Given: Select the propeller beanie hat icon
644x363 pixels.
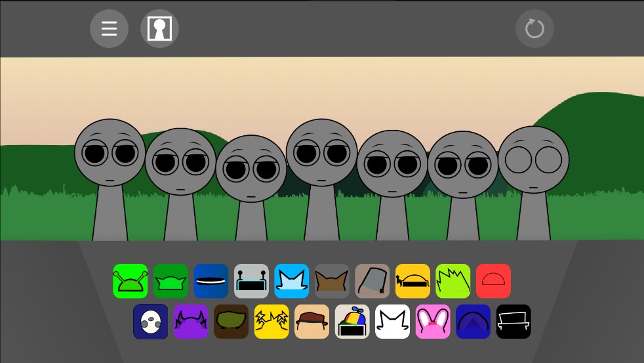Looking at the screenshot, I should tap(352, 322).
